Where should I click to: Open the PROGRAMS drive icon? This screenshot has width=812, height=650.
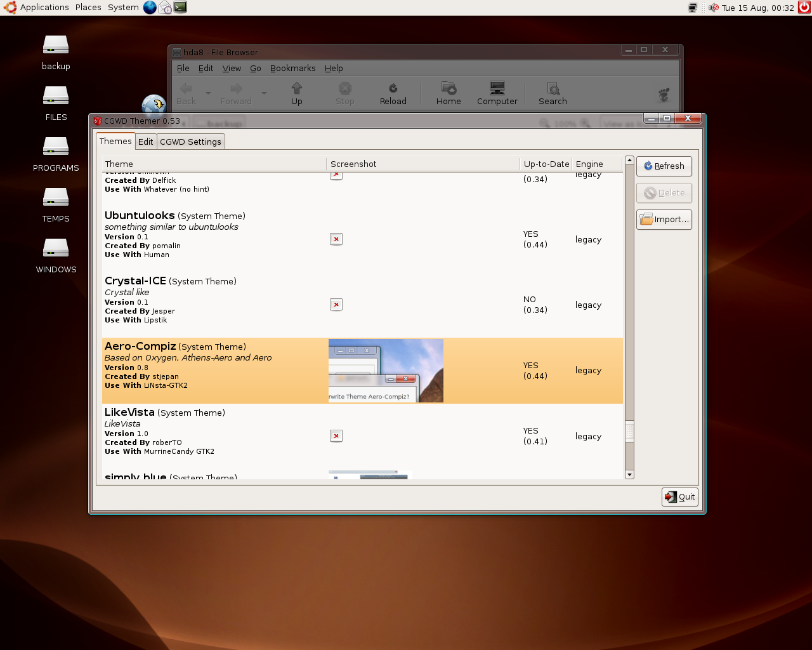point(56,147)
